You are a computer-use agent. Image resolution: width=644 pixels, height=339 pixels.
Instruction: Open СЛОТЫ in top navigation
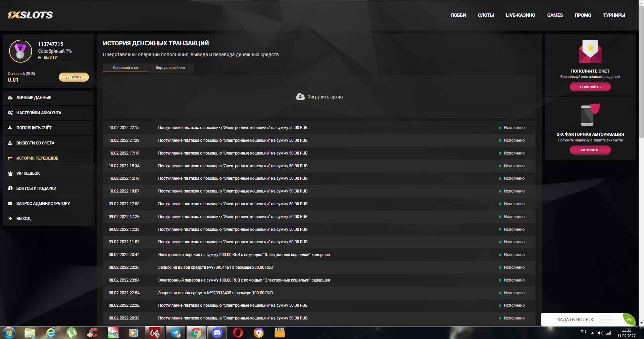486,15
